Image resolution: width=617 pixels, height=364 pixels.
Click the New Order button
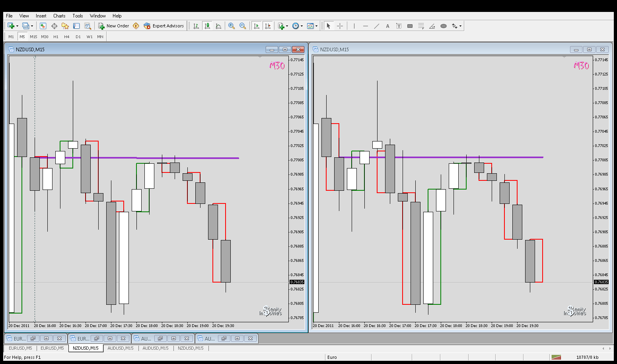coord(114,26)
